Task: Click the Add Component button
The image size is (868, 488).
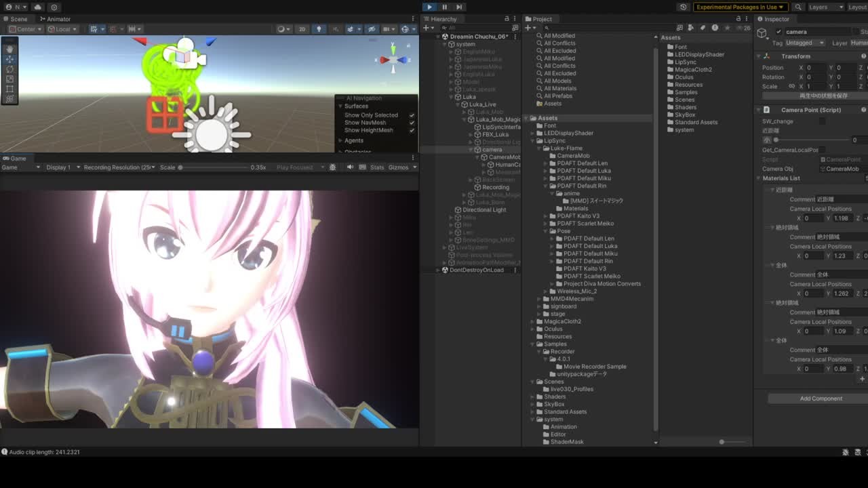Action: click(x=821, y=399)
